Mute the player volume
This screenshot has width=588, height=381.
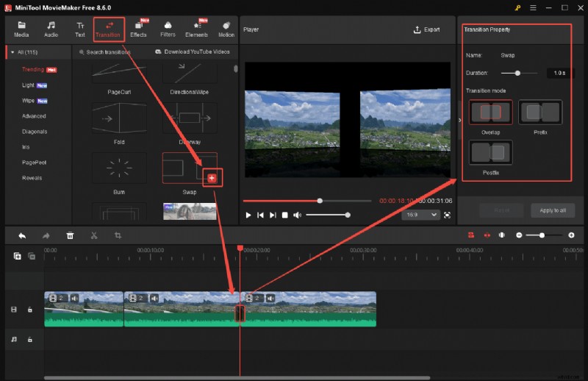click(297, 215)
